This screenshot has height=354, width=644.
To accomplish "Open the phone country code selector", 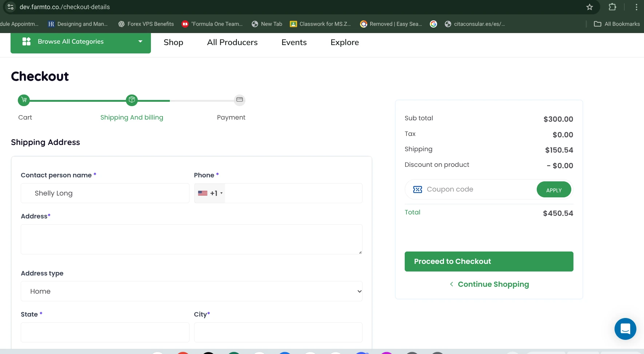I will [210, 193].
